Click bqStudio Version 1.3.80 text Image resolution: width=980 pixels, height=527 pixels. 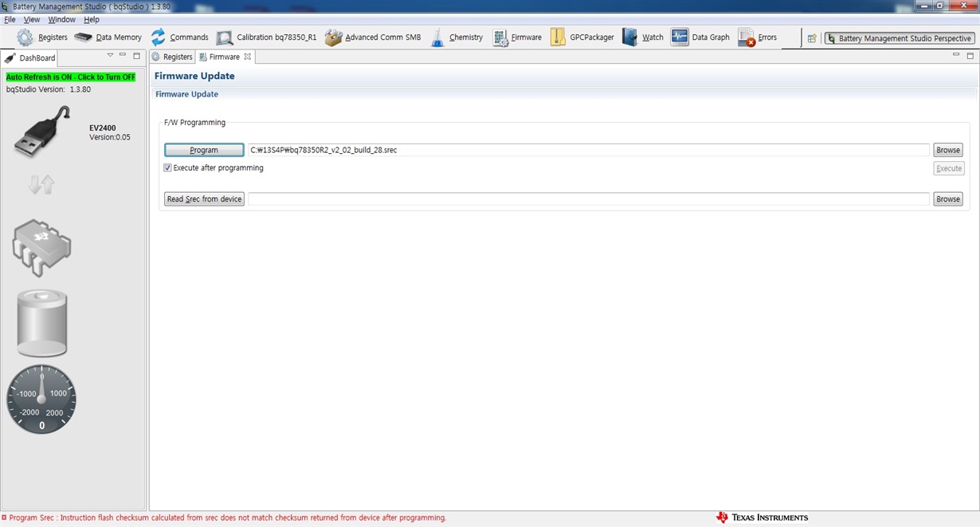[49, 89]
